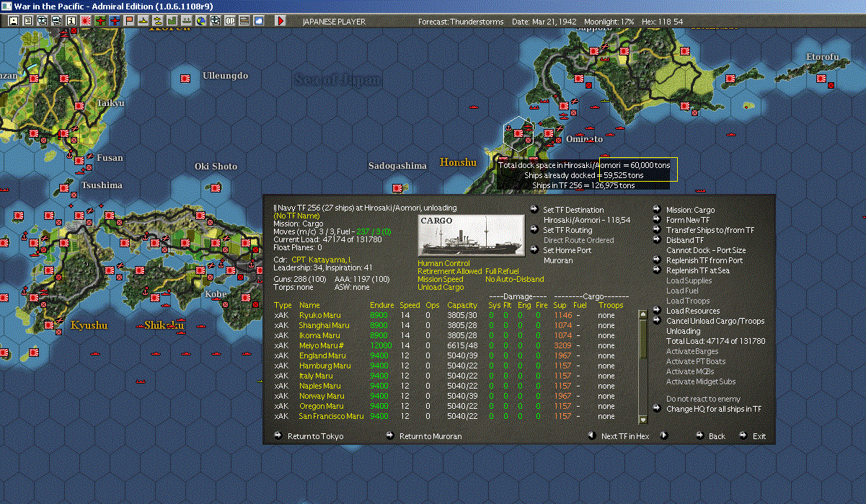Click Change HQ for all ships in TF

(x=714, y=409)
